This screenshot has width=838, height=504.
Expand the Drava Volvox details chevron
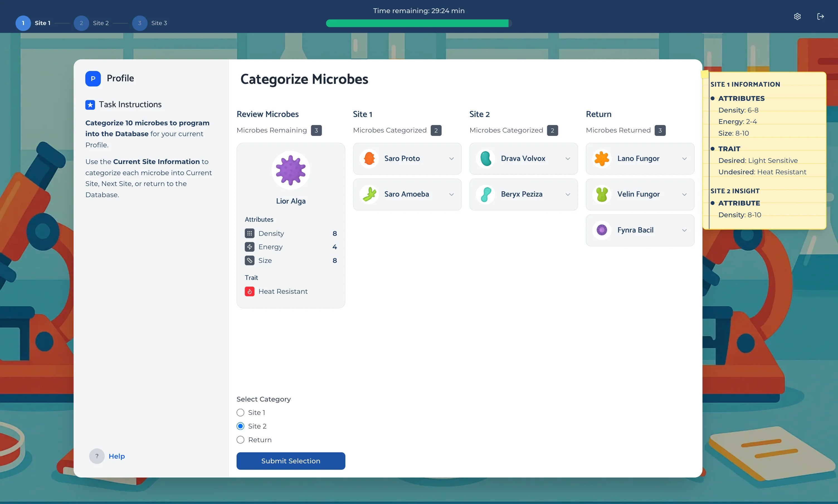567,159
